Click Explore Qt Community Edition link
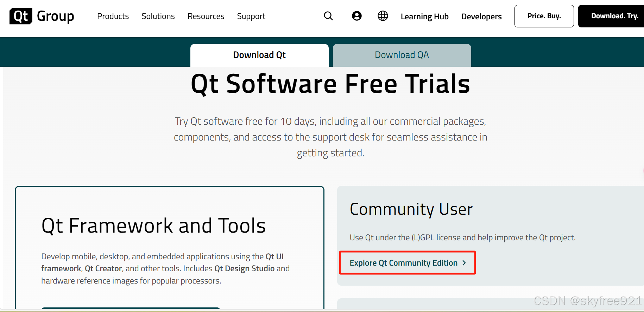This screenshot has height=312, width=644. coord(408,263)
